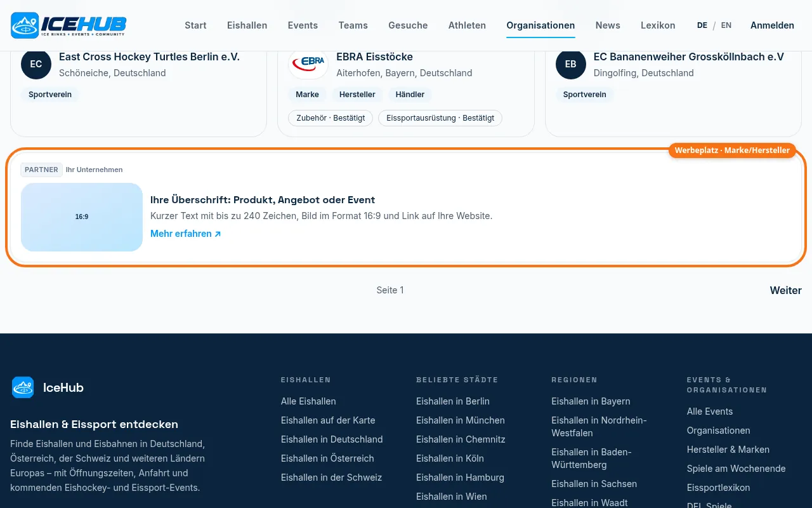Click the Sportverein tag under EC Bananenweiher
Viewport: 812px width, 508px height.
pos(585,95)
